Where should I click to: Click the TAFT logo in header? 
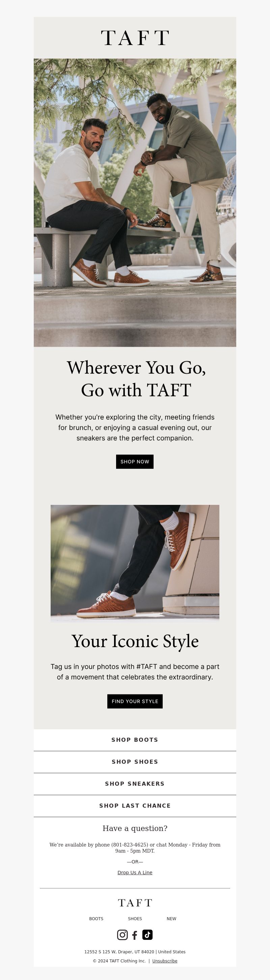point(135,38)
